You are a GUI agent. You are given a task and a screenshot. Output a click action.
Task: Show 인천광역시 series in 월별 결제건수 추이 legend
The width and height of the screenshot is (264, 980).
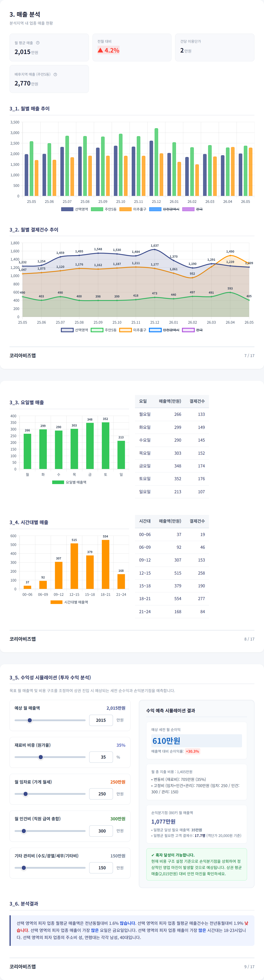point(164,330)
